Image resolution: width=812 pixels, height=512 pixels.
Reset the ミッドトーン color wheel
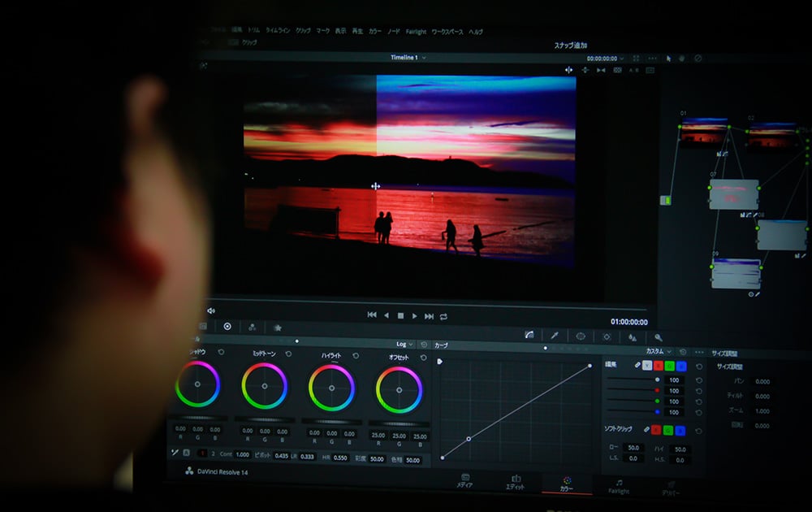coord(288,354)
